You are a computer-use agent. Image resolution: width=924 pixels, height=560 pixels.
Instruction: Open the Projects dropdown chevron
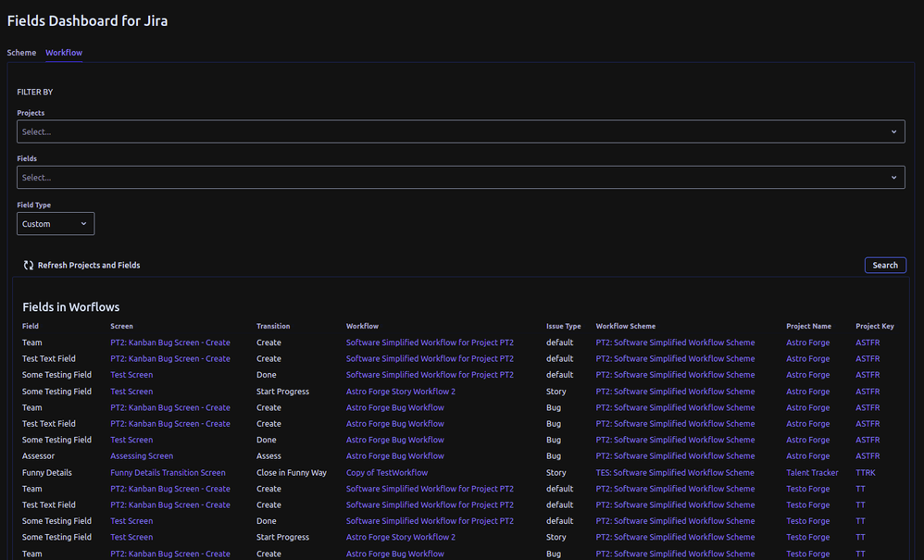[x=894, y=131]
